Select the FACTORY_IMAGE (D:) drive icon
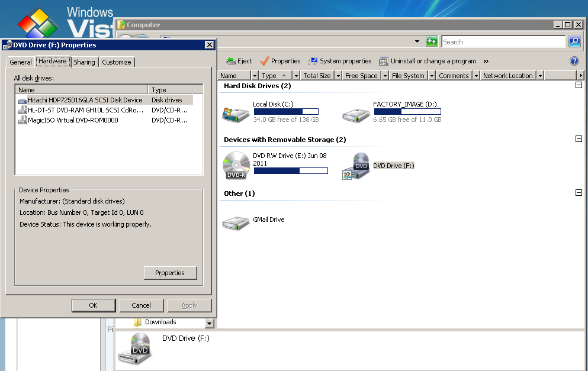The height and width of the screenshot is (371, 588). coord(356,115)
